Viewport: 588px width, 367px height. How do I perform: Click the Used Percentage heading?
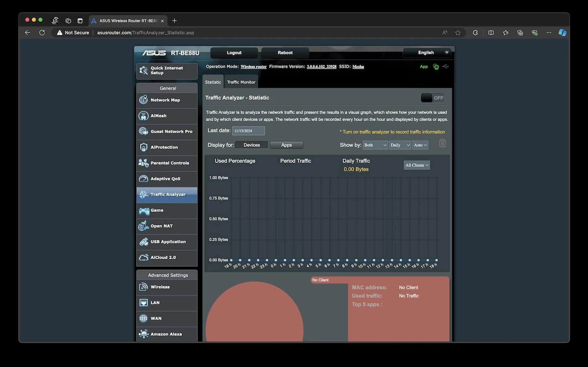(235, 161)
